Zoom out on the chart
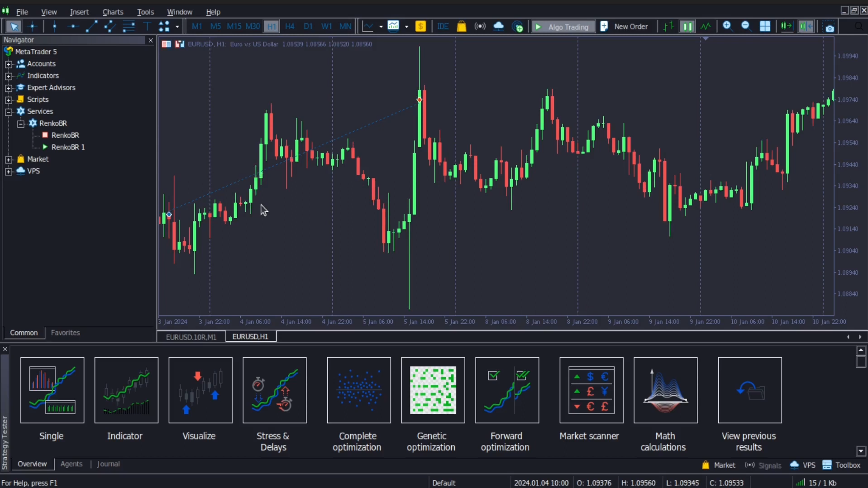This screenshot has height=488, width=868. click(746, 26)
